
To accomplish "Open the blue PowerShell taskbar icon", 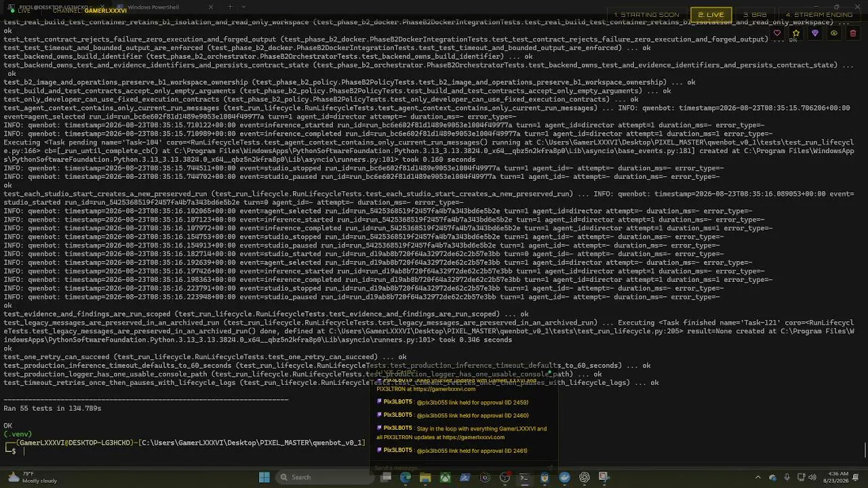I will (x=465, y=478).
